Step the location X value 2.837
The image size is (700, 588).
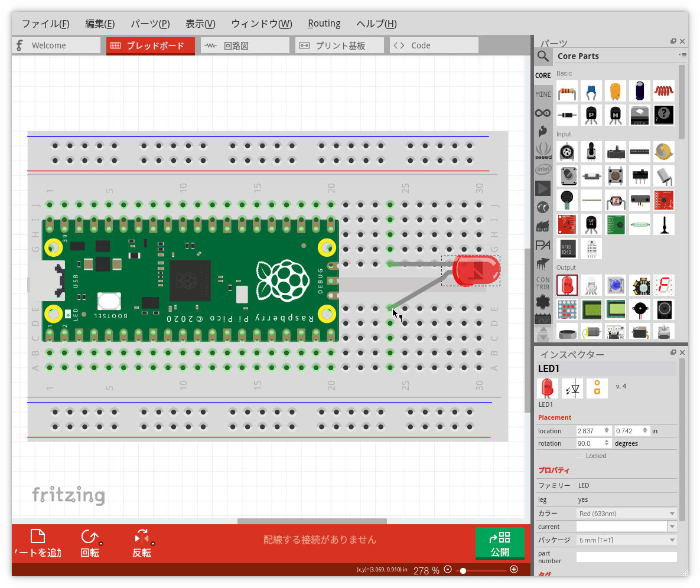pyautogui.click(x=607, y=430)
